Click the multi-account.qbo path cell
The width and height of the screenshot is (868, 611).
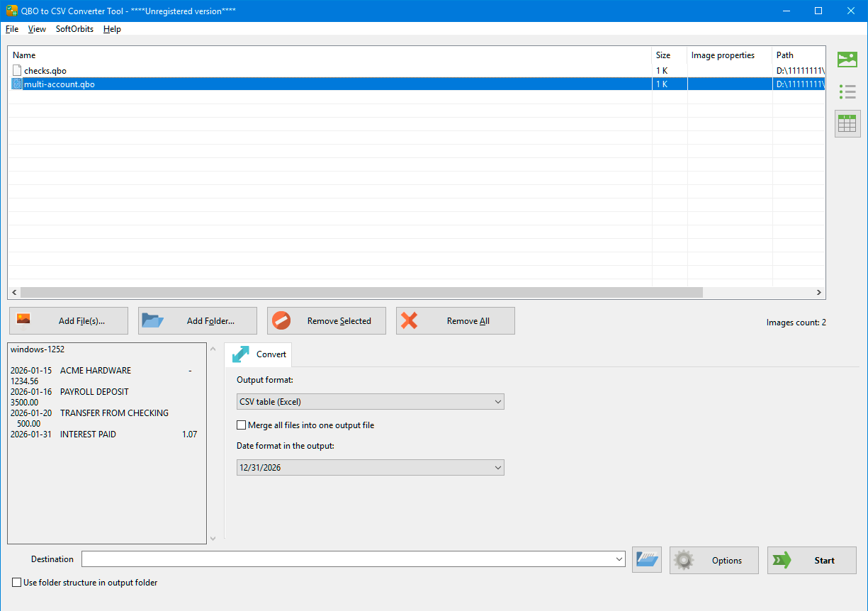click(x=799, y=84)
